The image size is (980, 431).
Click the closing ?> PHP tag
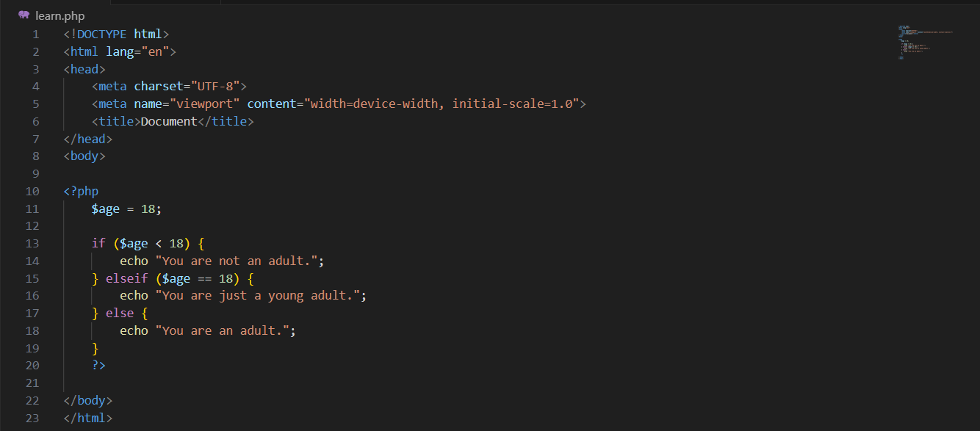tap(98, 366)
